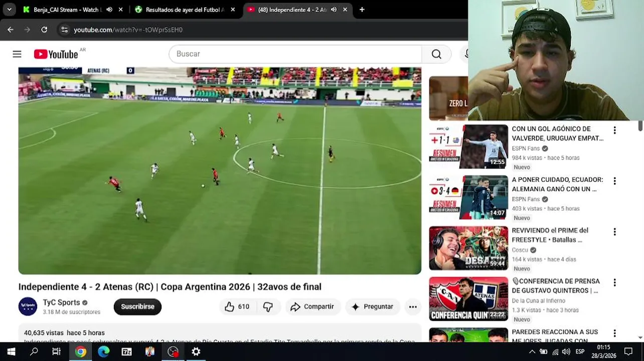This screenshot has width=644, height=361.
Task: Mute audio on the Benja_CAI Stream tab
Action: (109, 10)
